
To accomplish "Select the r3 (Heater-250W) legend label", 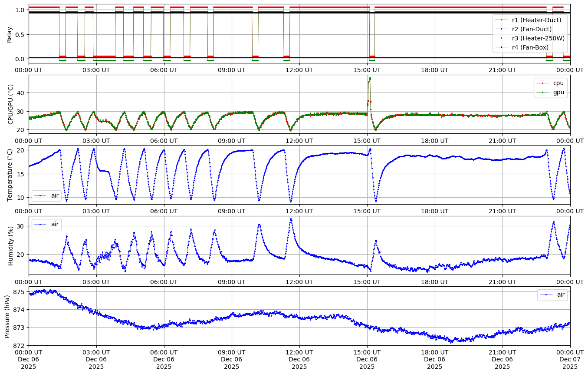I will coord(538,38).
